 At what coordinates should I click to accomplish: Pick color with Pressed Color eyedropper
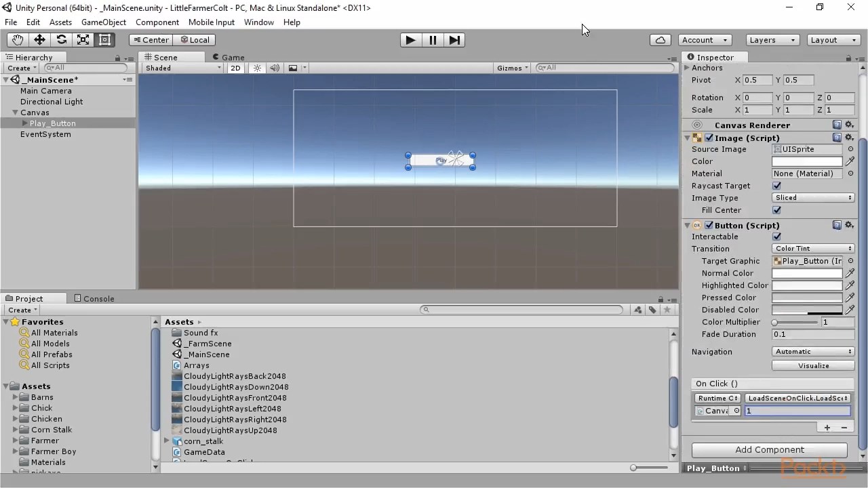(850, 298)
